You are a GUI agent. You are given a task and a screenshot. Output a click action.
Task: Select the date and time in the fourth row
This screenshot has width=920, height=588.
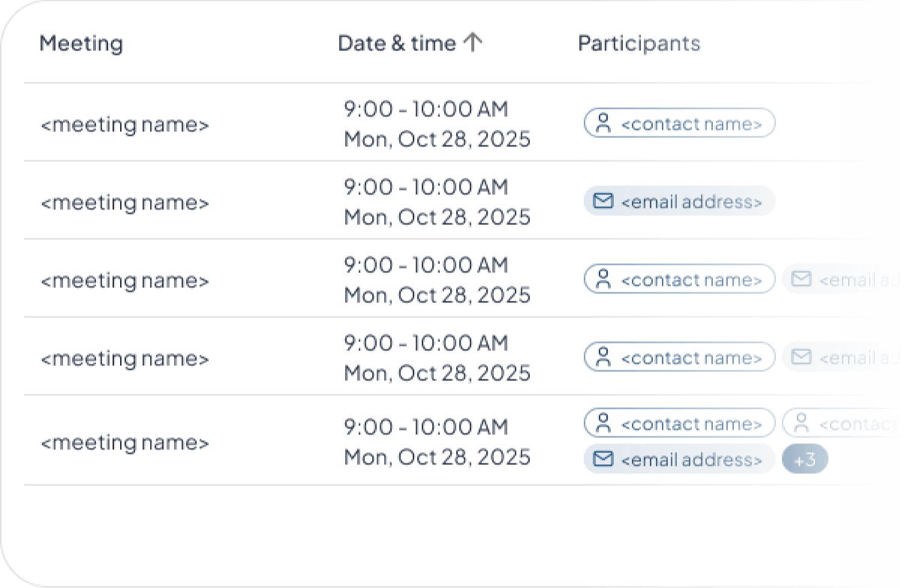pyautogui.click(x=437, y=358)
